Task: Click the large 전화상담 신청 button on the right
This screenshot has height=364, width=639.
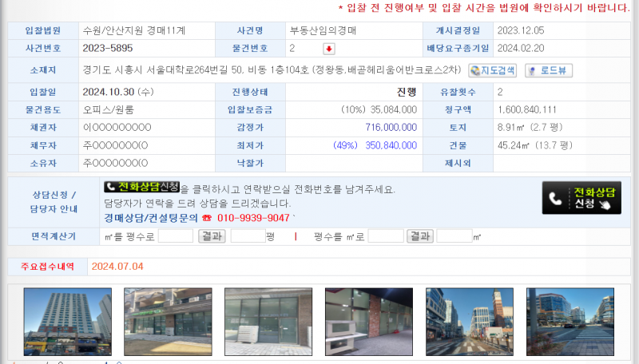Action: tap(581, 198)
